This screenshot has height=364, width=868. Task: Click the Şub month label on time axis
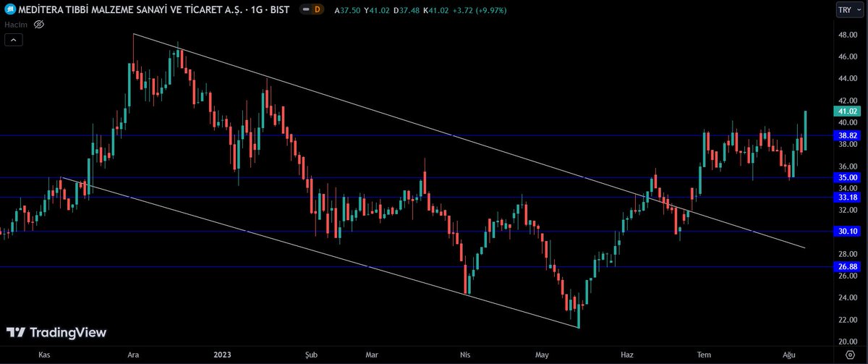tap(312, 355)
